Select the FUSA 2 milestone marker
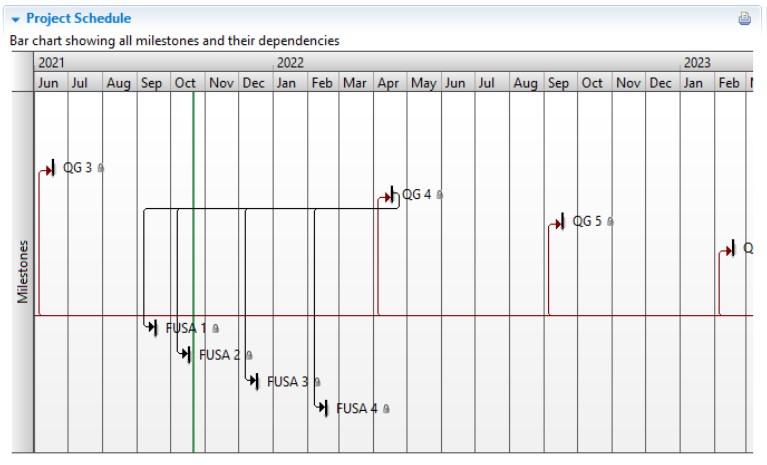The image size is (767, 465). pos(189,354)
